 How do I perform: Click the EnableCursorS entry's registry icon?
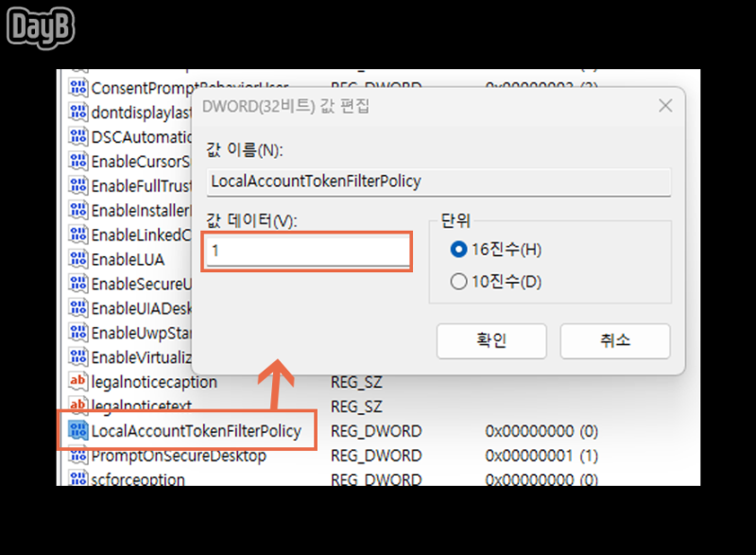point(78,161)
